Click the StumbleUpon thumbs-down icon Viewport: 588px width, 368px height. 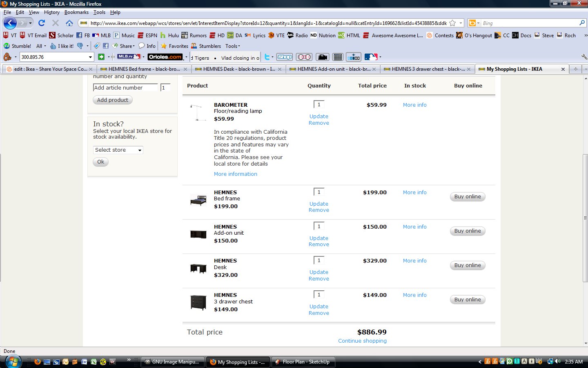[x=80, y=46]
